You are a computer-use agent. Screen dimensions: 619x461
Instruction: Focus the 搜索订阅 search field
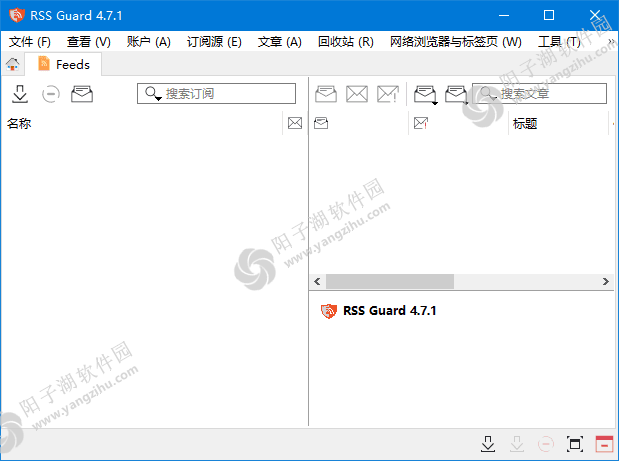tap(216, 94)
